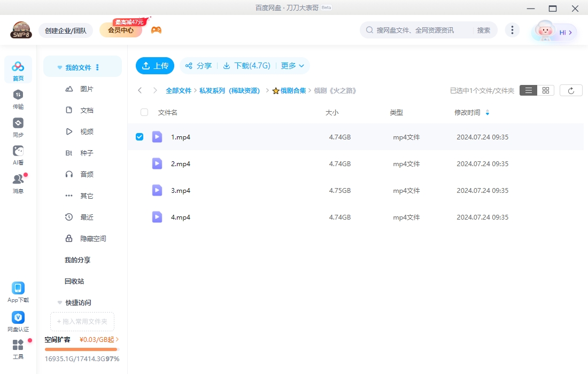Click the 工具 tools icon
The width and height of the screenshot is (588, 374).
click(18, 345)
